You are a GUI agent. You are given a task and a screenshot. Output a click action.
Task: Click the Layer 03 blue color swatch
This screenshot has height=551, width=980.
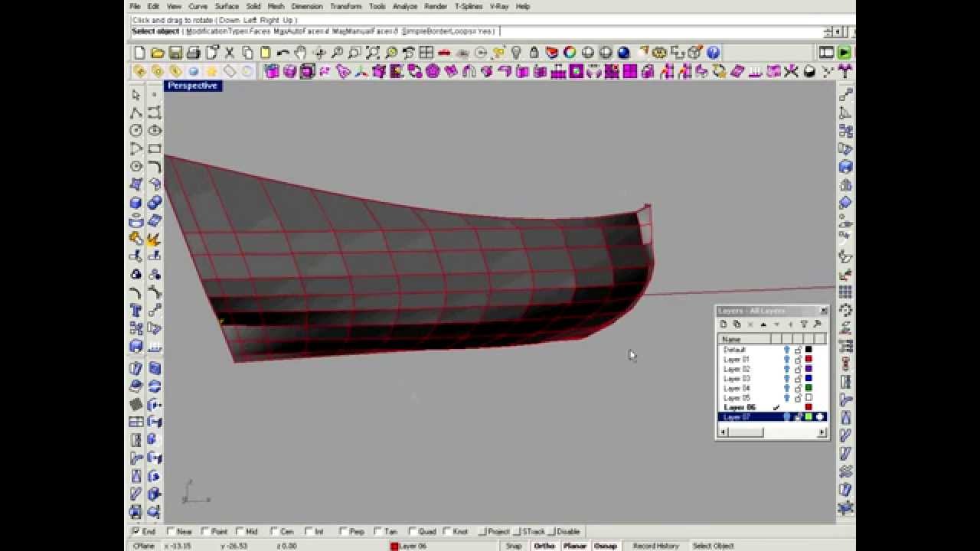coord(808,379)
